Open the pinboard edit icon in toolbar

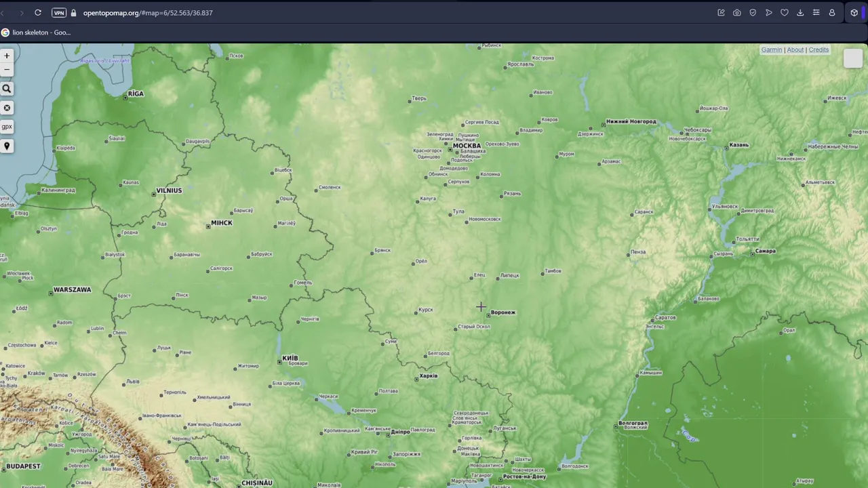(721, 13)
